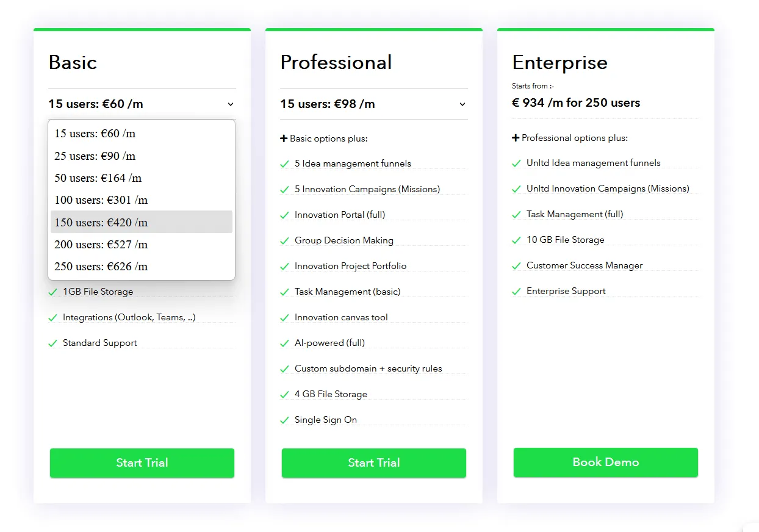Start Trial for the Basic plan

[x=142, y=462]
